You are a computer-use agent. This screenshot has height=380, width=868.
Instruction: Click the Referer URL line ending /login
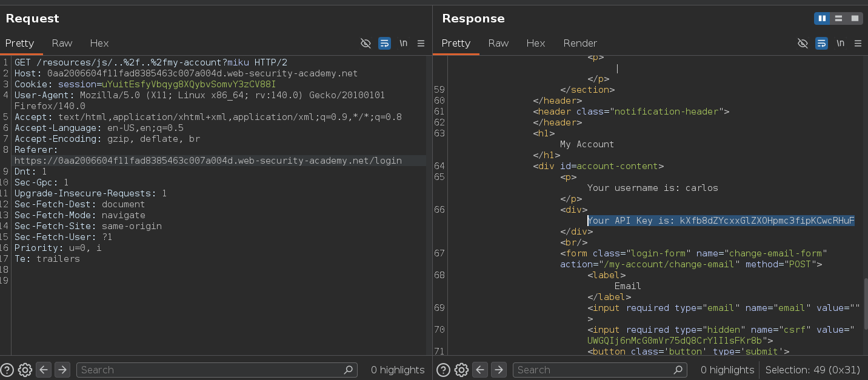208,161
